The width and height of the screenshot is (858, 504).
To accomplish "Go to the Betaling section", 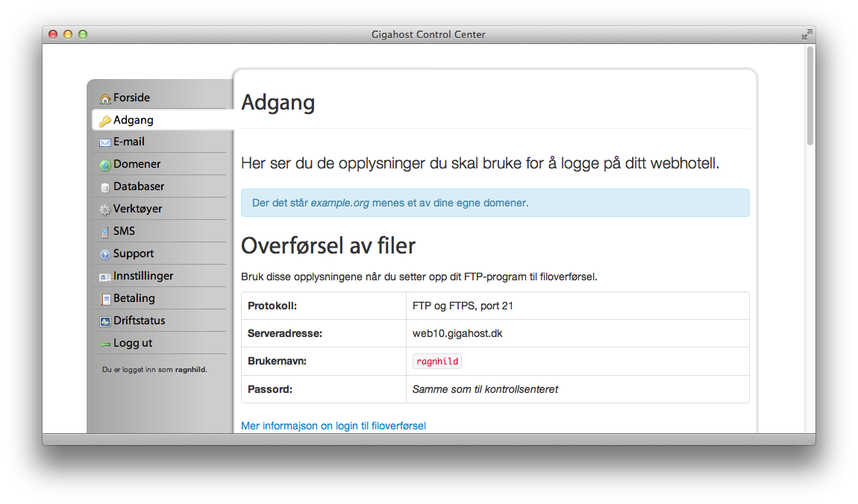I will click(134, 298).
